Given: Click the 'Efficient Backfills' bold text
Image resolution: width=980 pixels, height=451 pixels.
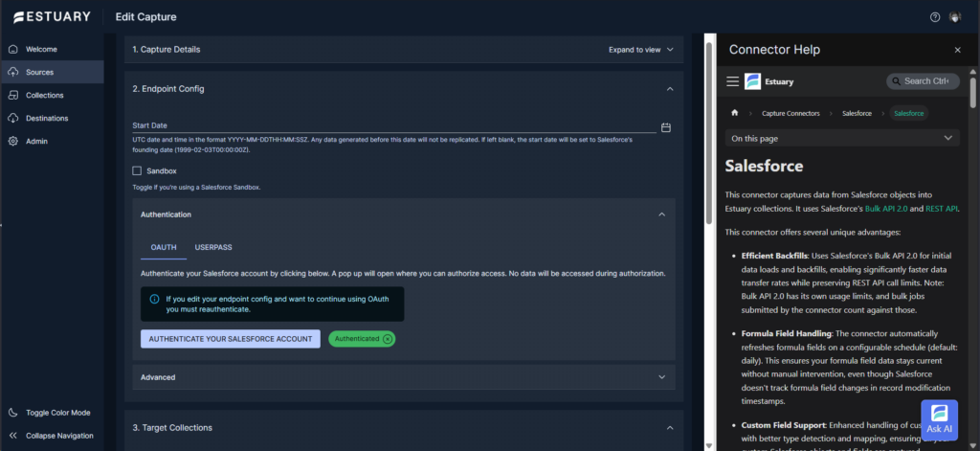Looking at the screenshot, I should [x=775, y=256].
